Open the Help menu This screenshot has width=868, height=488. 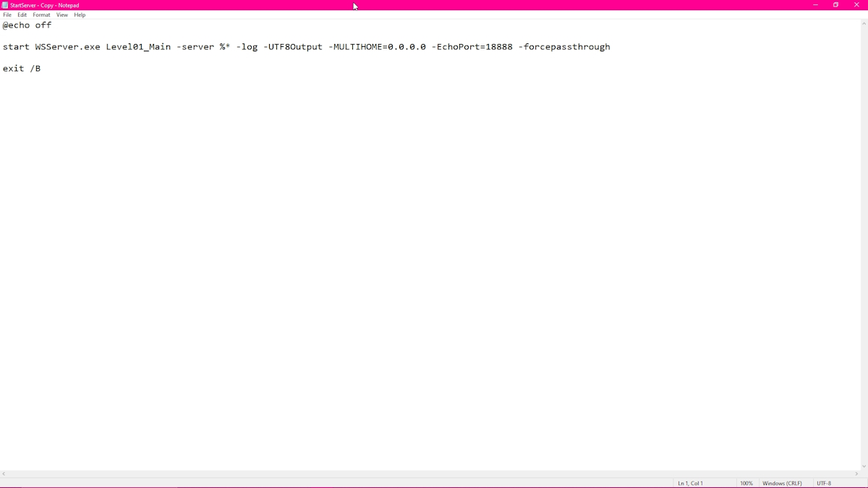(80, 15)
